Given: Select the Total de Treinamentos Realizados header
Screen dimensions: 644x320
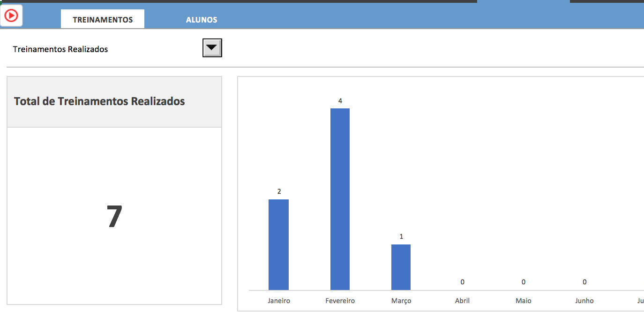Looking at the screenshot, I should coord(99,101).
